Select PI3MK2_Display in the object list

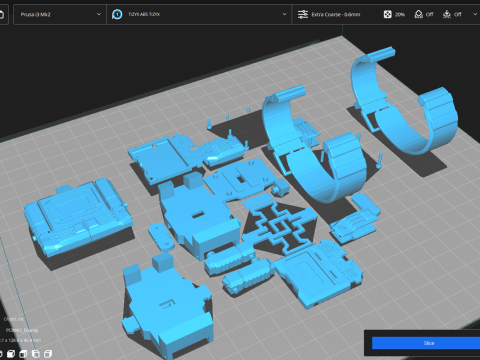pos(22,330)
